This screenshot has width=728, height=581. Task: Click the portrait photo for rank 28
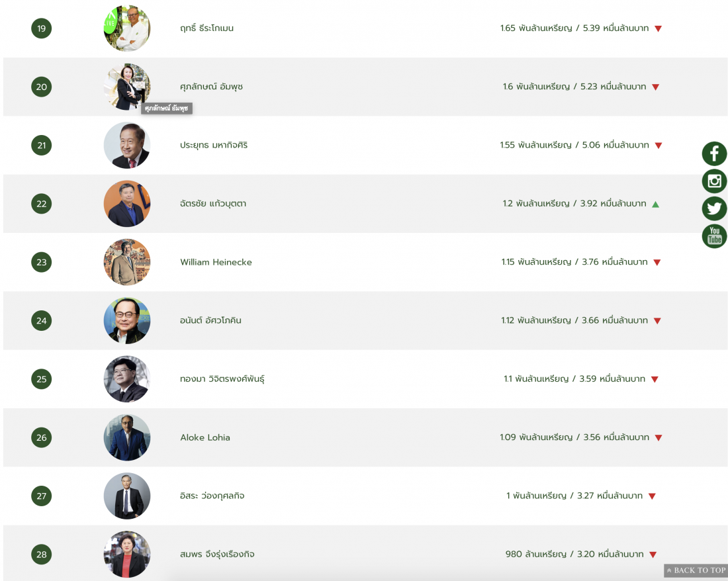pos(127,555)
